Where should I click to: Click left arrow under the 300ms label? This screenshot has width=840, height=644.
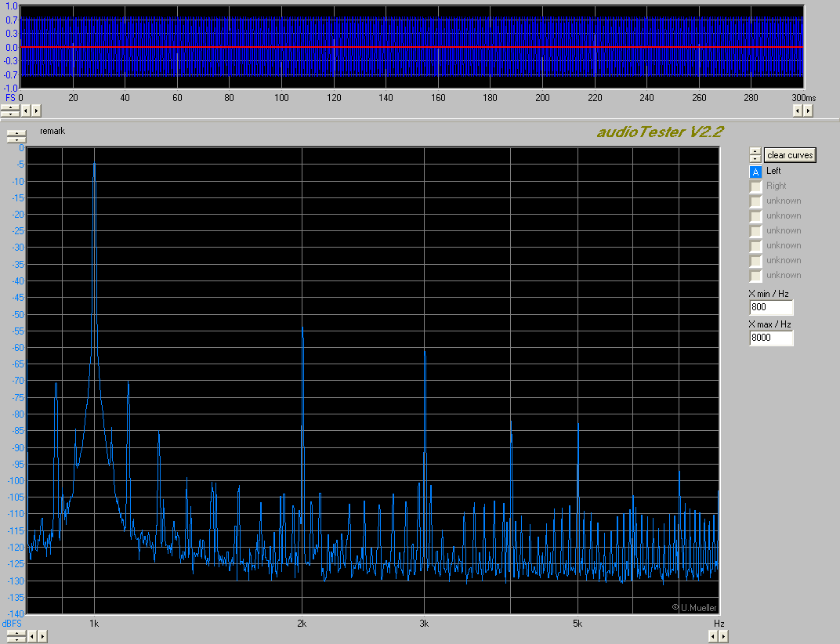tap(798, 111)
